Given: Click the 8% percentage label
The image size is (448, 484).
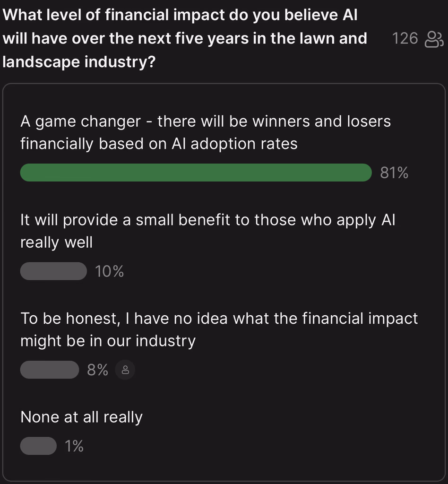Looking at the screenshot, I should (x=97, y=371).
